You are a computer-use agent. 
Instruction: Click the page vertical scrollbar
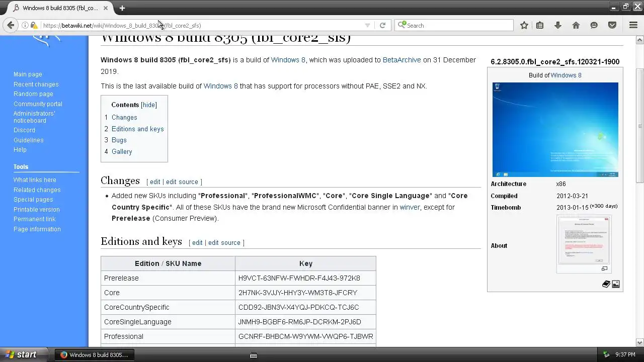tap(640, 126)
